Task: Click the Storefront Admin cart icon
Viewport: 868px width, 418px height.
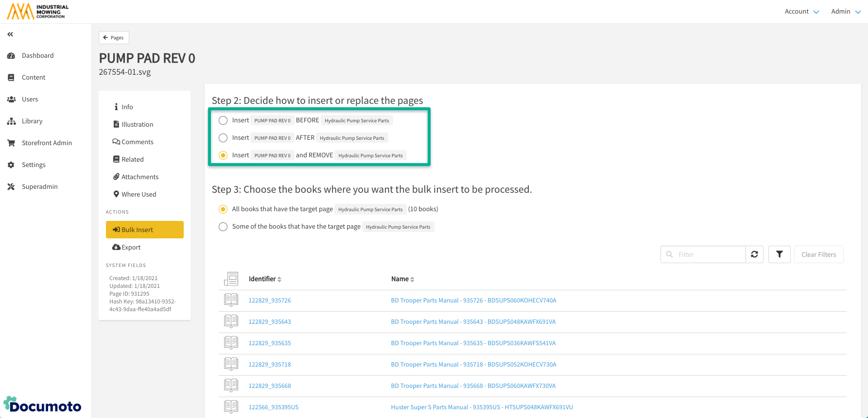Action: pos(11,143)
